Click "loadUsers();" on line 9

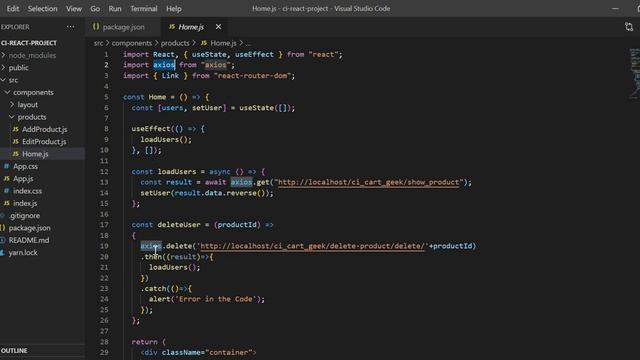pyautogui.click(x=166, y=139)
